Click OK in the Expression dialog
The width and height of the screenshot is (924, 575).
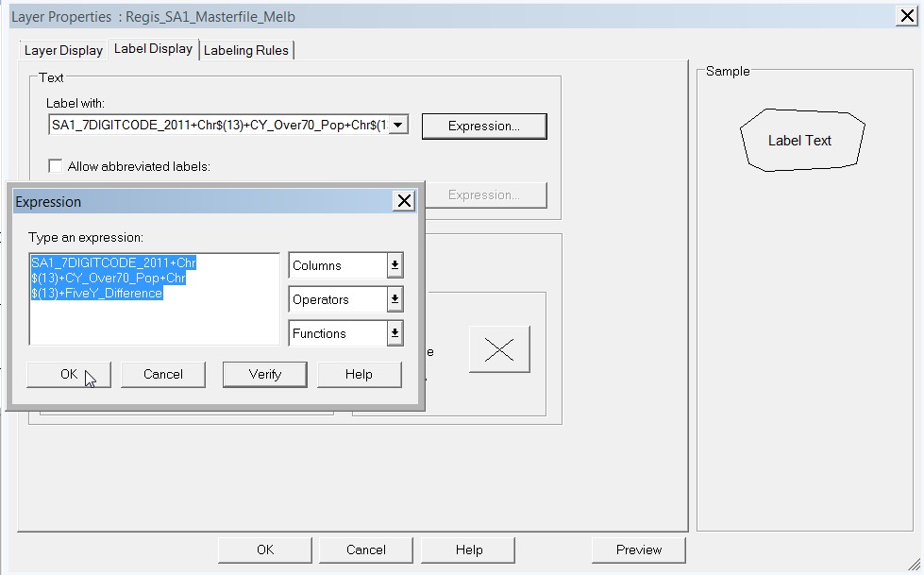click(67, 374)
